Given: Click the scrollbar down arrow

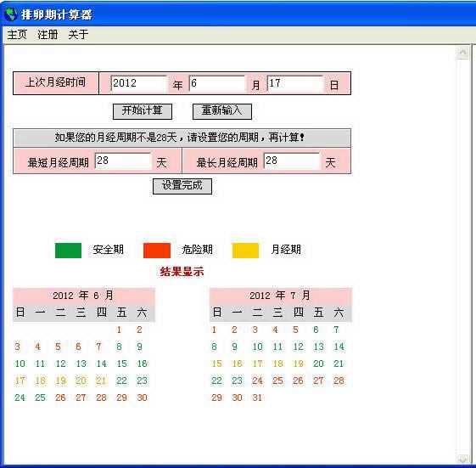Looking at the screenshot, I should 463,459.
